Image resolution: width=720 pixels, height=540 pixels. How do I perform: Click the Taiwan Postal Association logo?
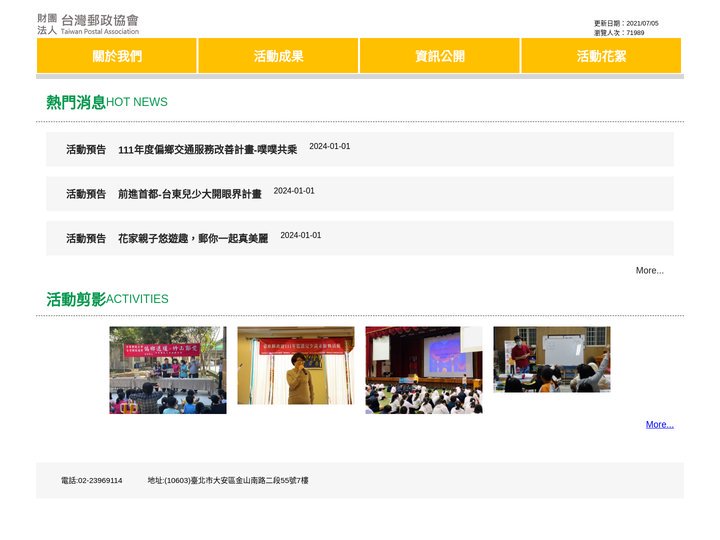(88, 24)
